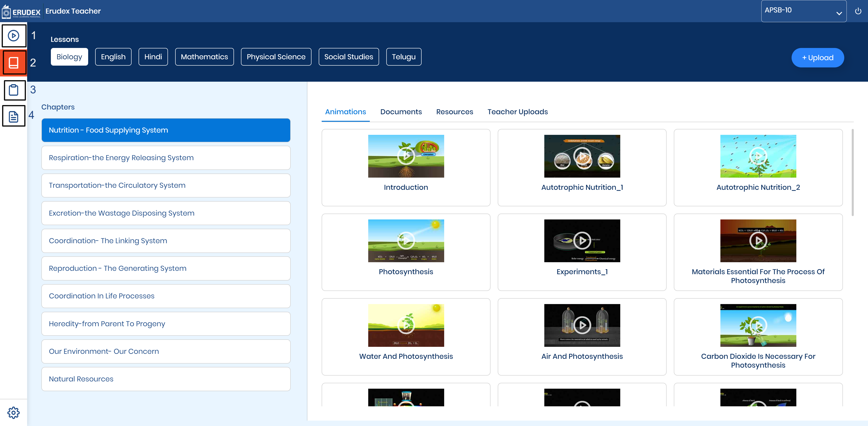Select the English subject
The height and width of the screenshot is (426, 868).
(x=113, y=57)
